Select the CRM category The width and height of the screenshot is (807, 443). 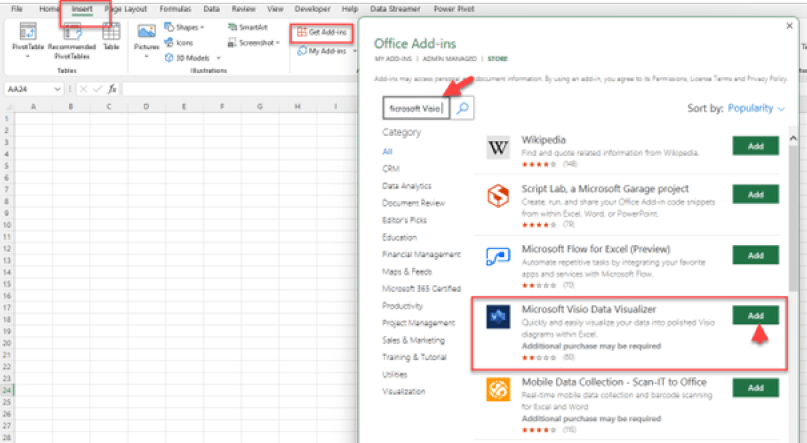tap(391, 168)
